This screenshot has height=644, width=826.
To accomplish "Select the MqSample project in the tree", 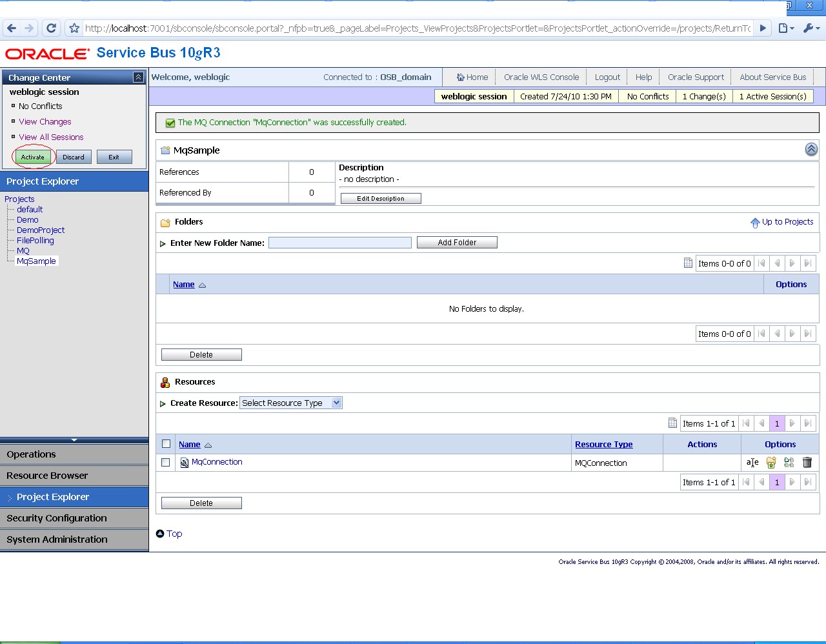I will 36,261.
